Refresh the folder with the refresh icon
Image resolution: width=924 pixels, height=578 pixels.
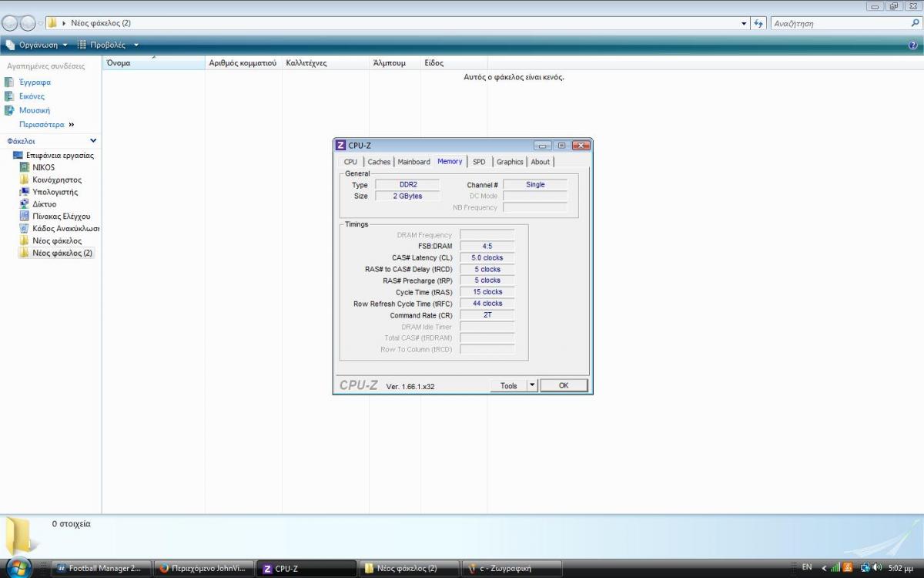[x=759, y=23]
